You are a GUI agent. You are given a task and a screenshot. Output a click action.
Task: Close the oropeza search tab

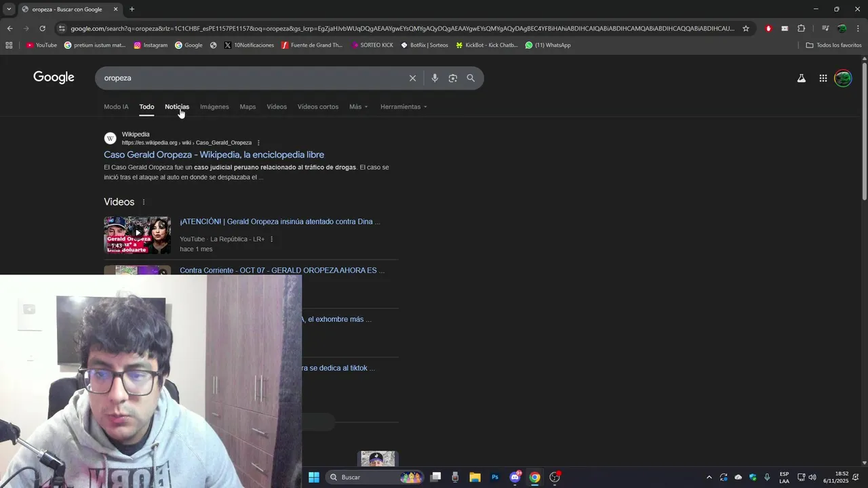(115, 9)
